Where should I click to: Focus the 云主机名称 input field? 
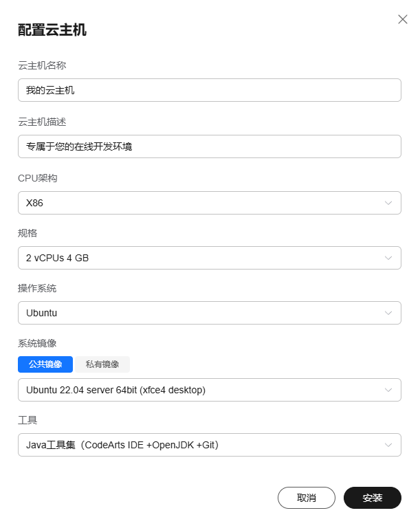click(209, 90)
